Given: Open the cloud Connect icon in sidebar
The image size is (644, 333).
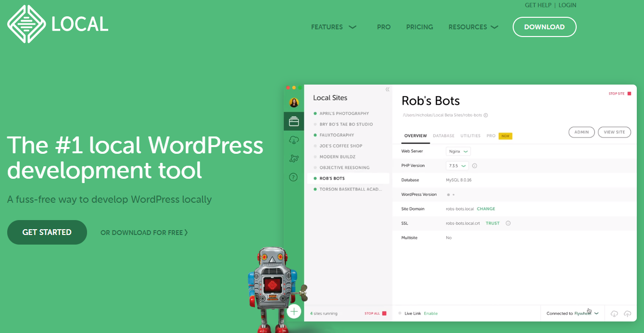Looking at the screenshot, I should (x=293, y=140).
